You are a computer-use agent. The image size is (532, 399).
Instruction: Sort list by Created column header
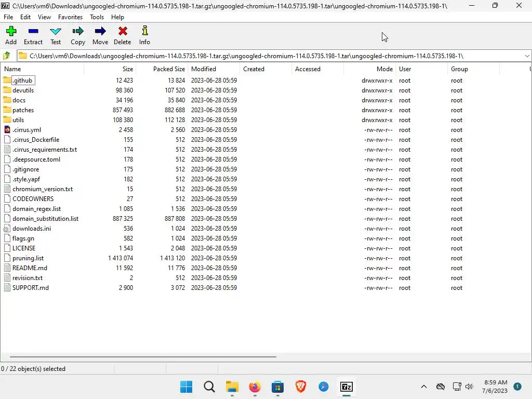pos(265,69)
